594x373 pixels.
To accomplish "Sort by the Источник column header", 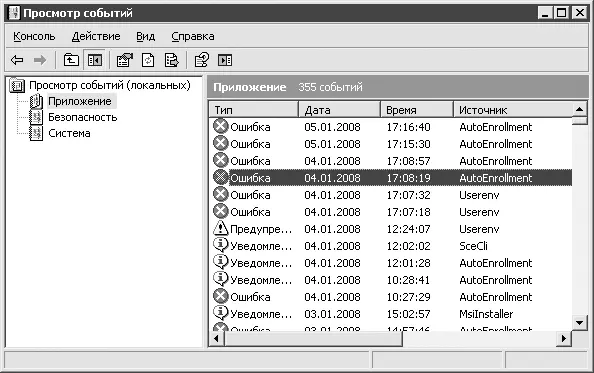I will click(513, 110).
